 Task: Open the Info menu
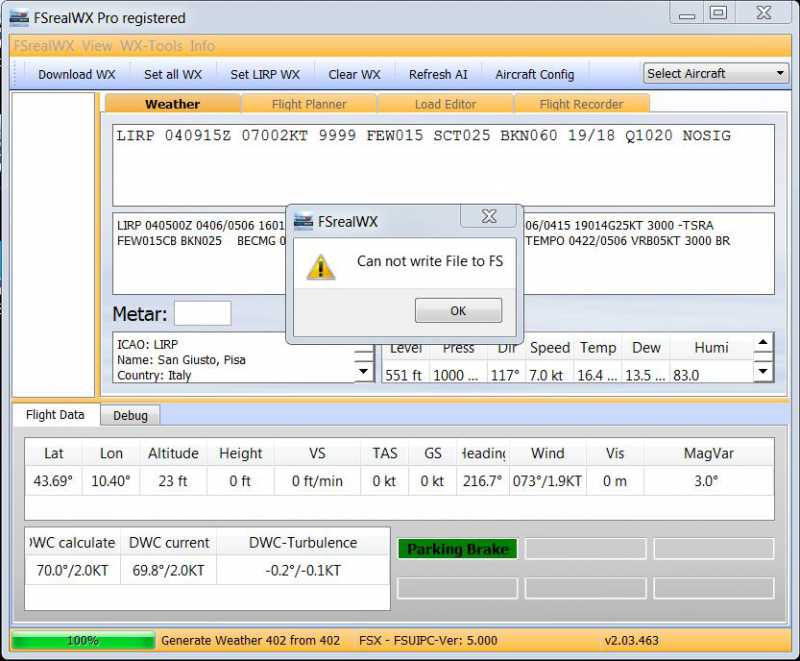coord(202,46)
